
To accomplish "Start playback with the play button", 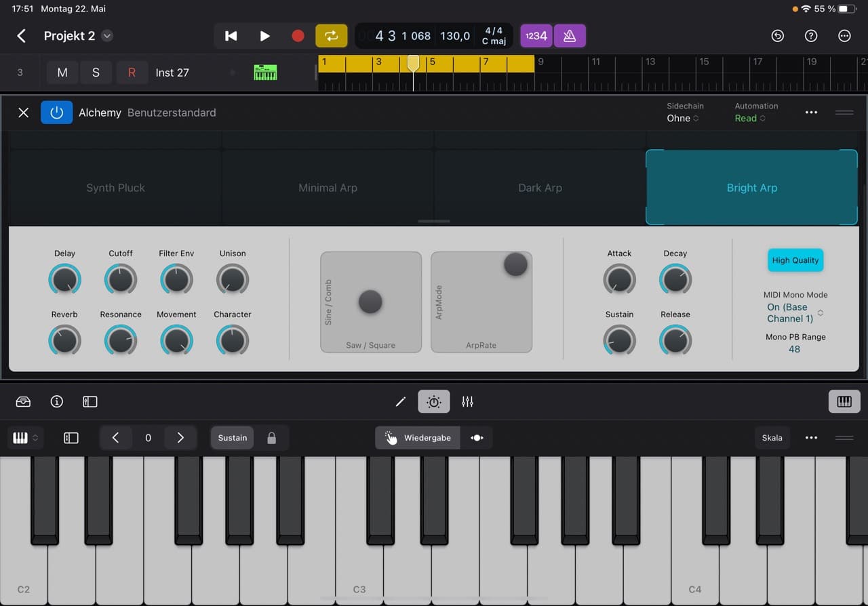I will pyautogui.click(x=264, y=36).
